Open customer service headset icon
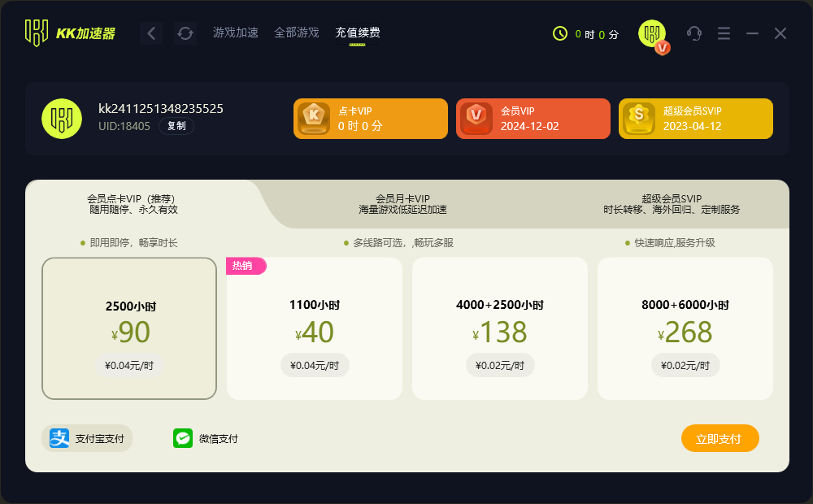The width and height of the screenshot is (813, 504). tap(694, 33)
